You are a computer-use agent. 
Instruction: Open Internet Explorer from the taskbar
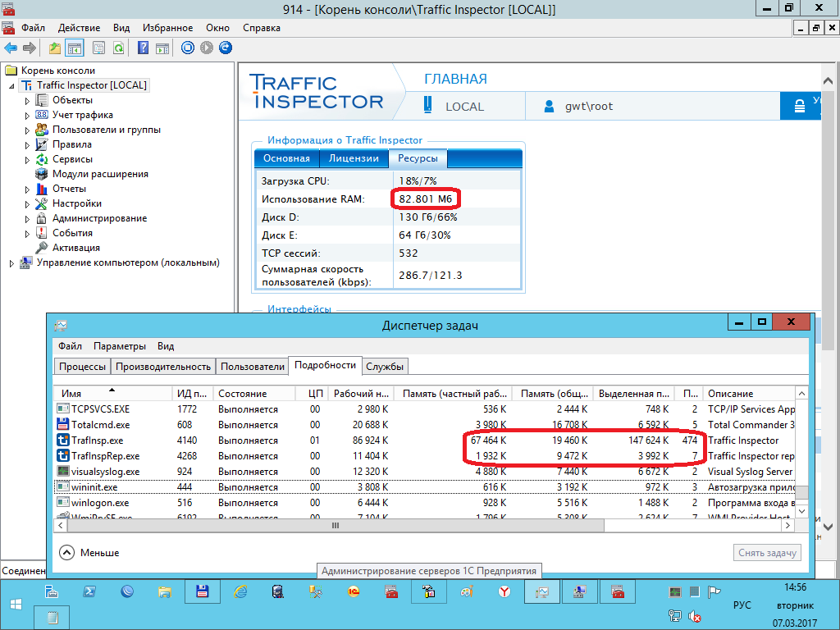click(x=240, y=592)
